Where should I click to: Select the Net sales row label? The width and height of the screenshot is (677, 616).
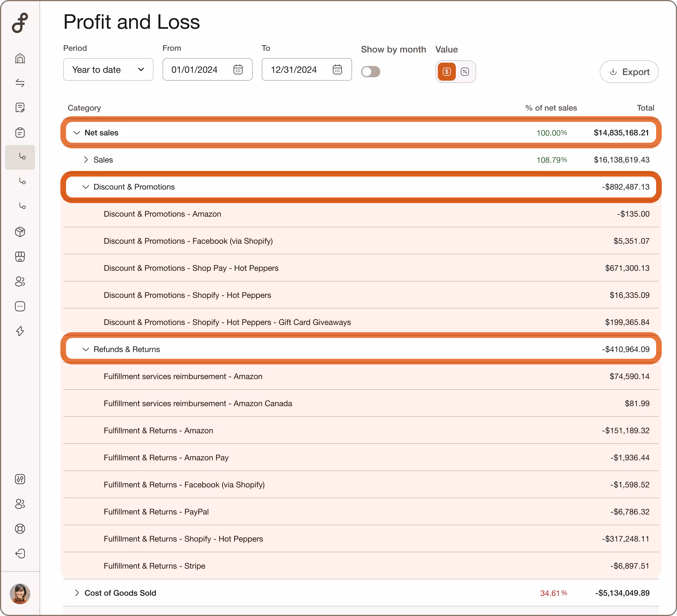tap(102, 133)
